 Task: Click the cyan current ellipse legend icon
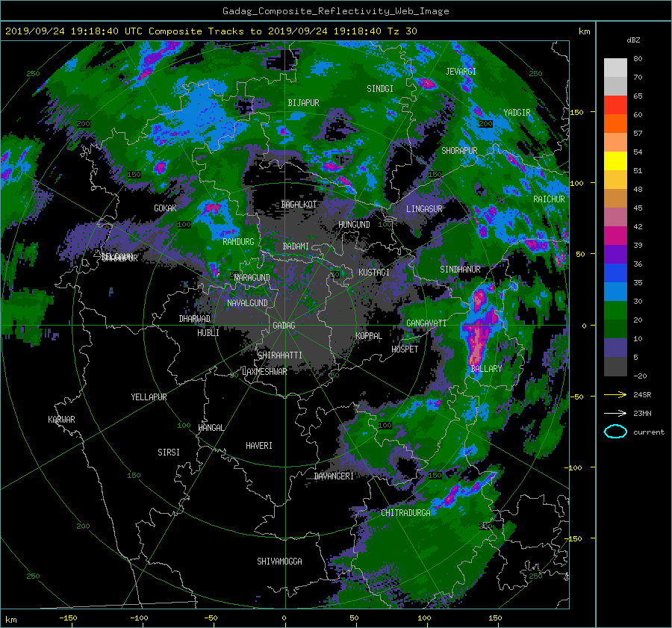(x=615, y=432)
